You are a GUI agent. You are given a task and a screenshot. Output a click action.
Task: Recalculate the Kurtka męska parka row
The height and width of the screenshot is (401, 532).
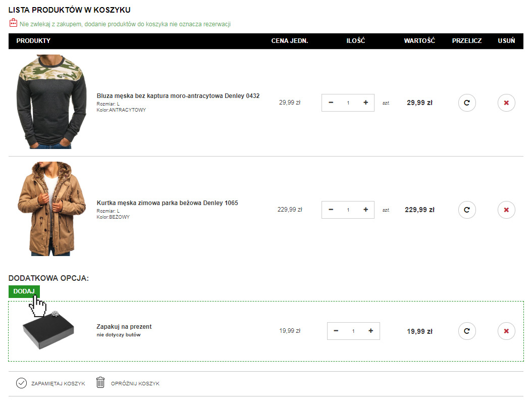(x=467, y=210)
